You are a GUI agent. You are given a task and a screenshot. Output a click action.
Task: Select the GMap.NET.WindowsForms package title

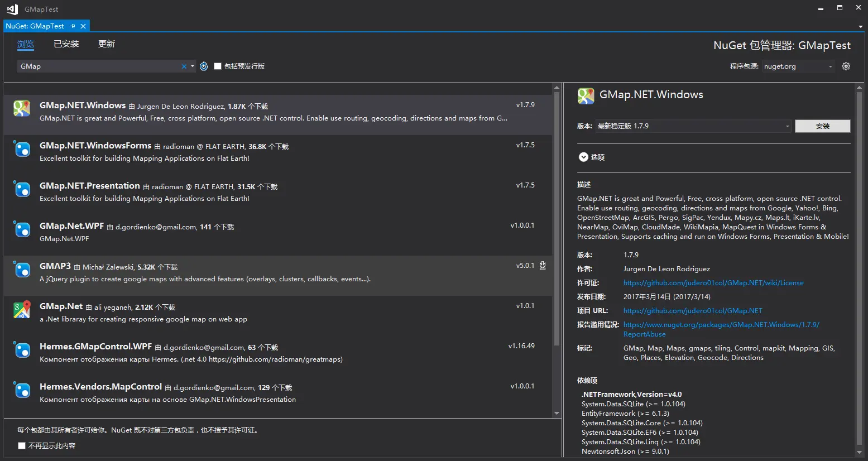pyautogui.click(x=95, y=146)
